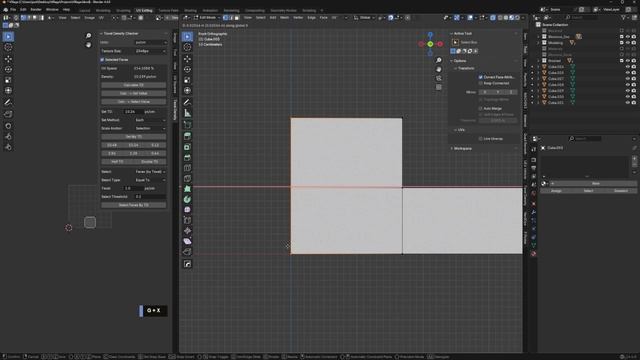Toggle perspective/orthographic grid icon in 3D viewport
The width and height of the screenshot is (640, 360).
pos(439,87)
